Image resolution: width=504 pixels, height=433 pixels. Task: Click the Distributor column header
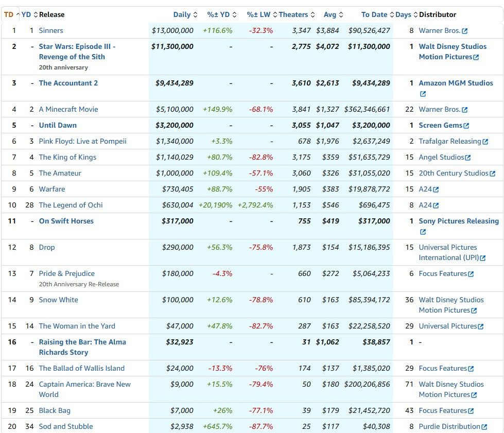pos(438,15)
